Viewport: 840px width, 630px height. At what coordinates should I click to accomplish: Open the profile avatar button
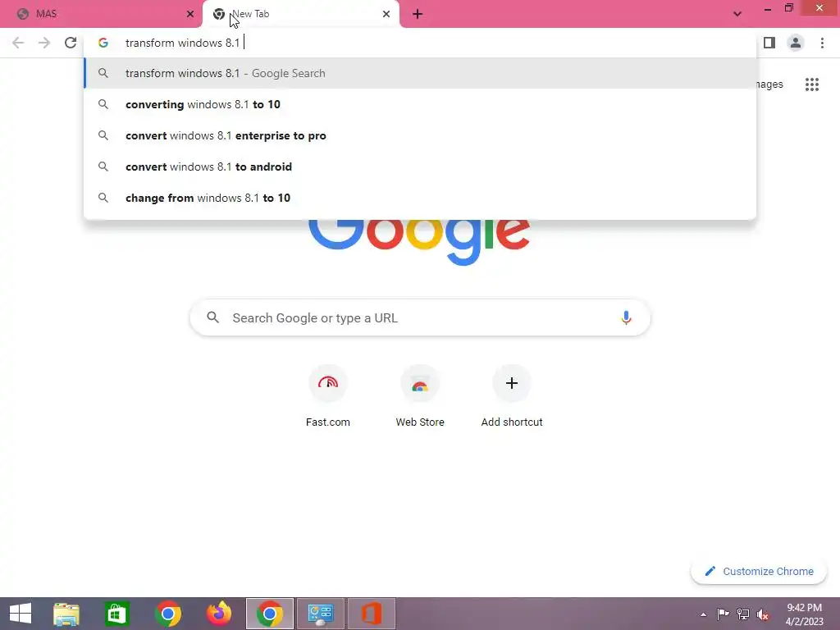pyautogui.click(x=796, y=43)
